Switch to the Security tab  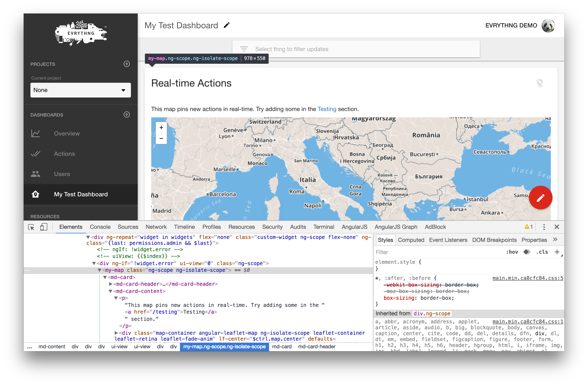[x=272, y=227]
